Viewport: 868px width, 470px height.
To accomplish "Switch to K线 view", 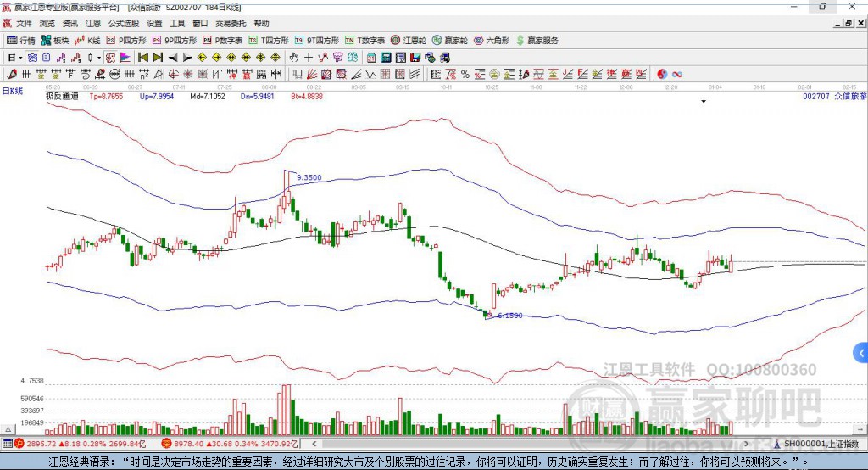I will [x=87, y=41].
